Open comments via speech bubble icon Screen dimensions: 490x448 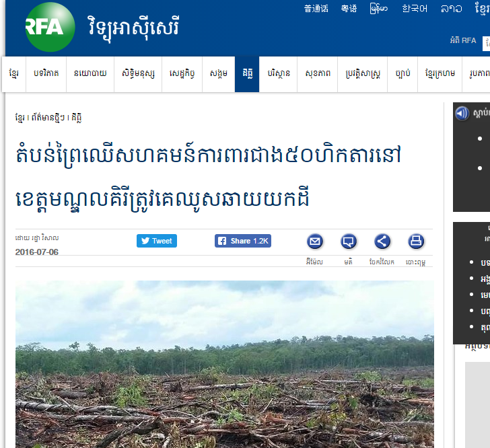coord(348,241)
